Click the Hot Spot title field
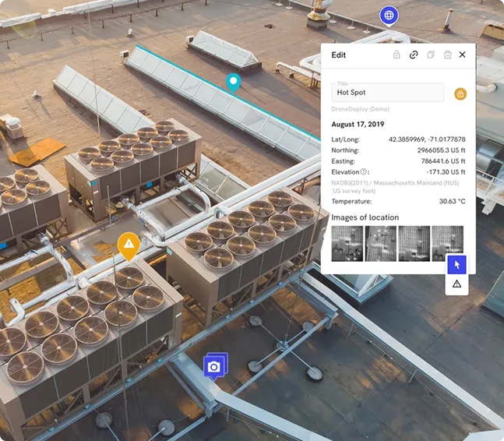Screen dimensions: 504x441 (388, 92)
